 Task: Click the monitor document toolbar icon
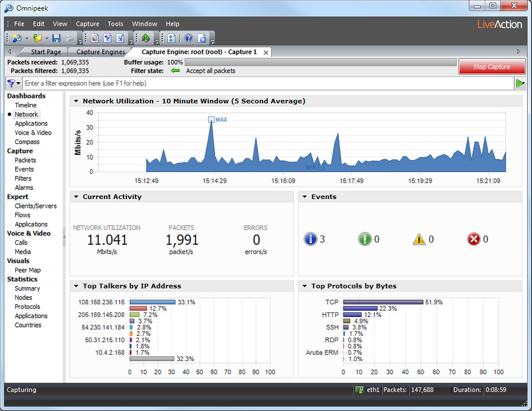tap(120, 38)
